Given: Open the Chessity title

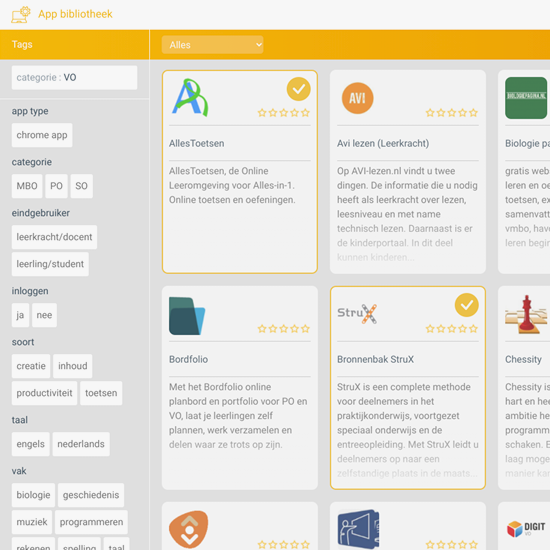Looking at the screenshot, I should coord(523,359).
